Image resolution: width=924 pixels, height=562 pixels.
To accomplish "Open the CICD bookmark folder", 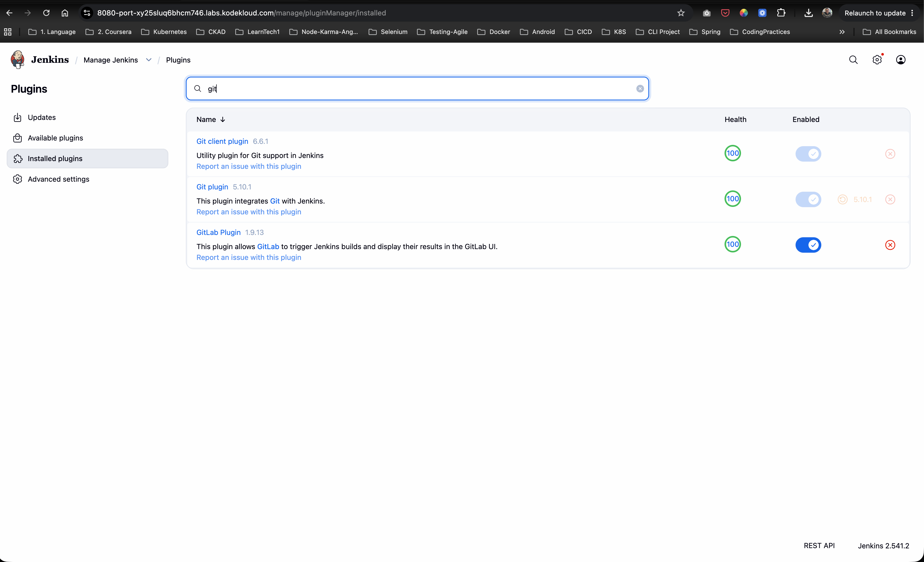I will [578, 32].
